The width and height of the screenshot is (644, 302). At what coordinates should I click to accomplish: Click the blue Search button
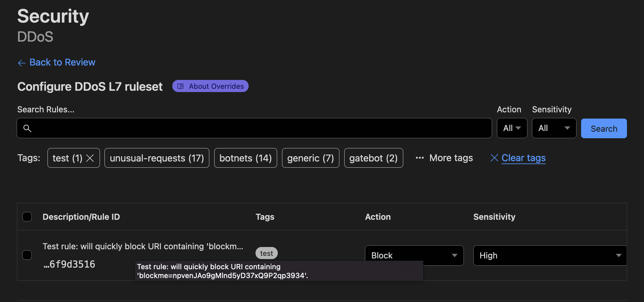604,128
